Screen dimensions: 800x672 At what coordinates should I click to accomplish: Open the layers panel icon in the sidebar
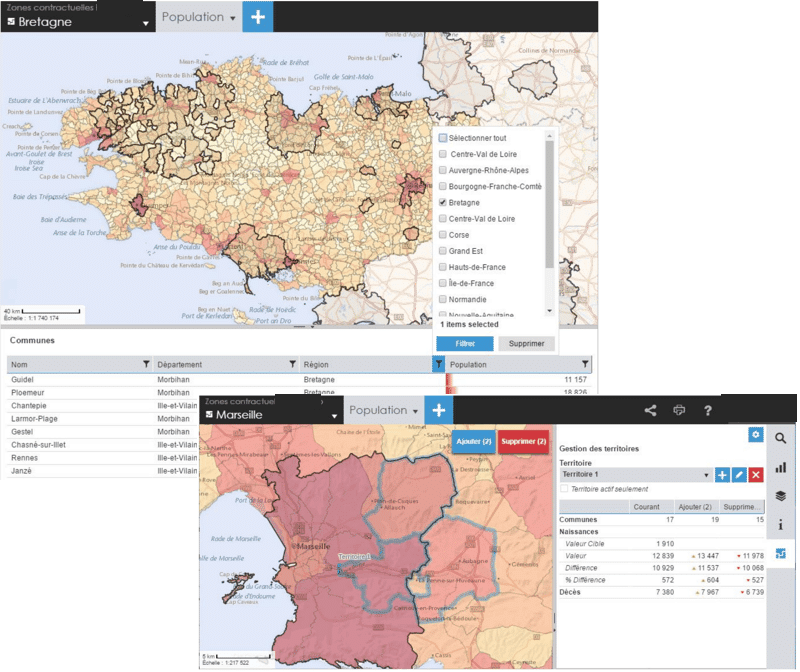coord(781,495)
